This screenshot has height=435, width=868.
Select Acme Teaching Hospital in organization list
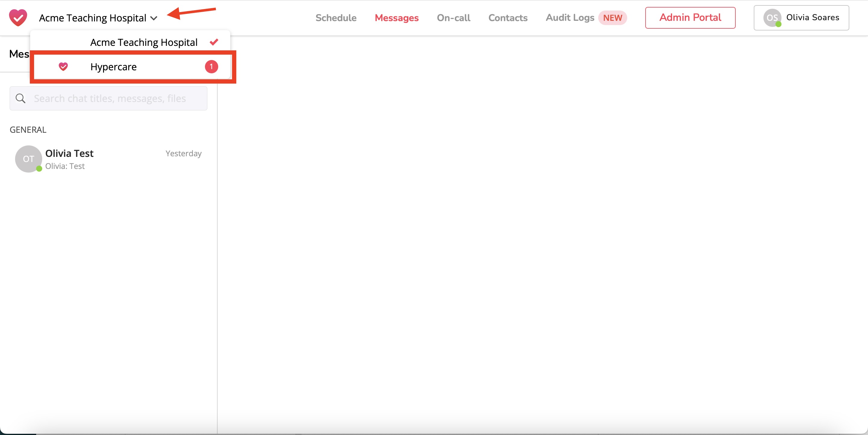(x=131, y=42)
